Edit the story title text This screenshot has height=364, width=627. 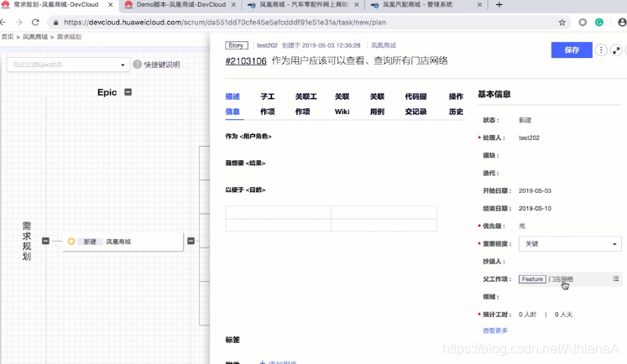360,60
